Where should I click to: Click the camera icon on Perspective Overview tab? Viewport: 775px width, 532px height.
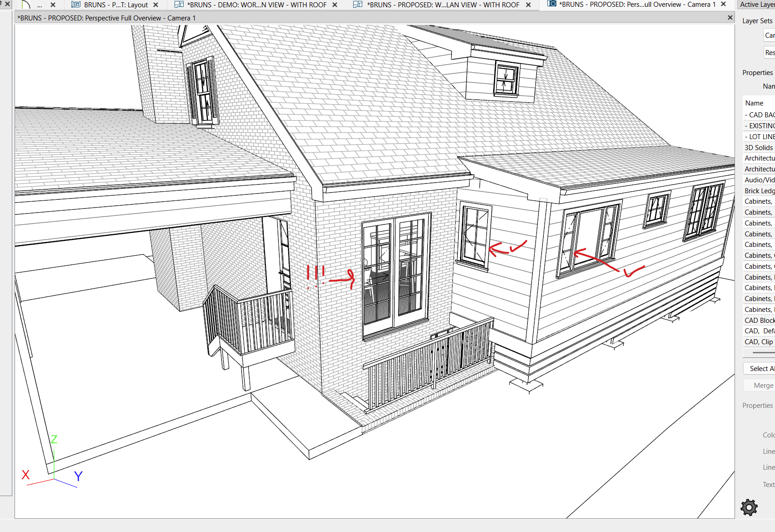(x=551, y=4)
